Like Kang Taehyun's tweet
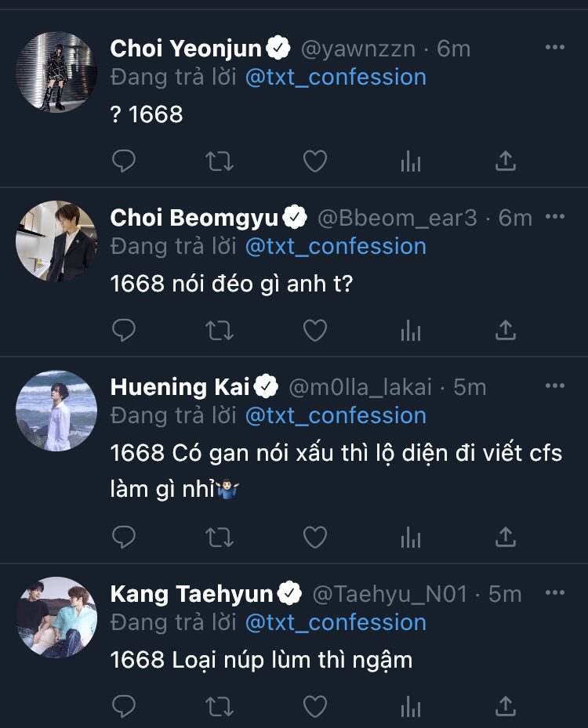Viewport: 588px width, 728px height. [315, 707]
